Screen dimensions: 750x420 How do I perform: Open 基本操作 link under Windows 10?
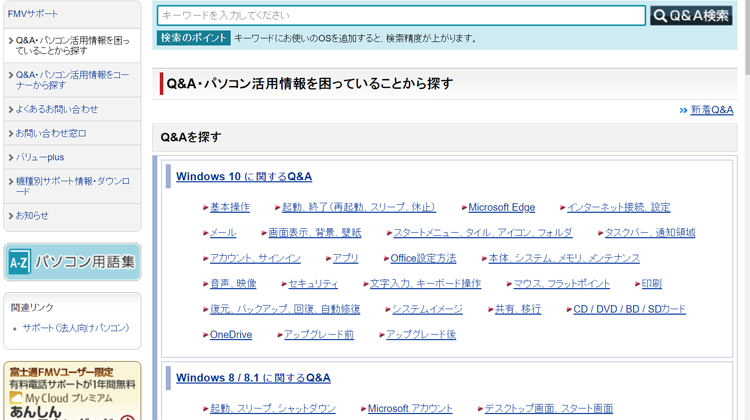(230, 207)
